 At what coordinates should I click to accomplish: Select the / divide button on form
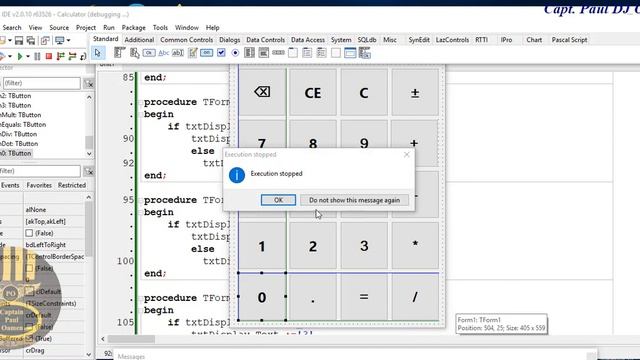(x=415, y=297)
